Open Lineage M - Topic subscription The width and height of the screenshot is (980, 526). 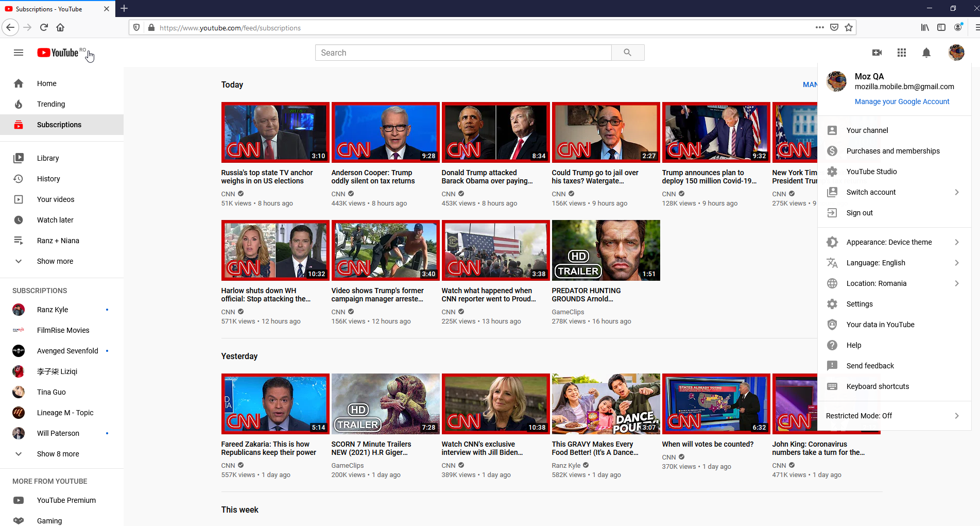coord(62,413)
